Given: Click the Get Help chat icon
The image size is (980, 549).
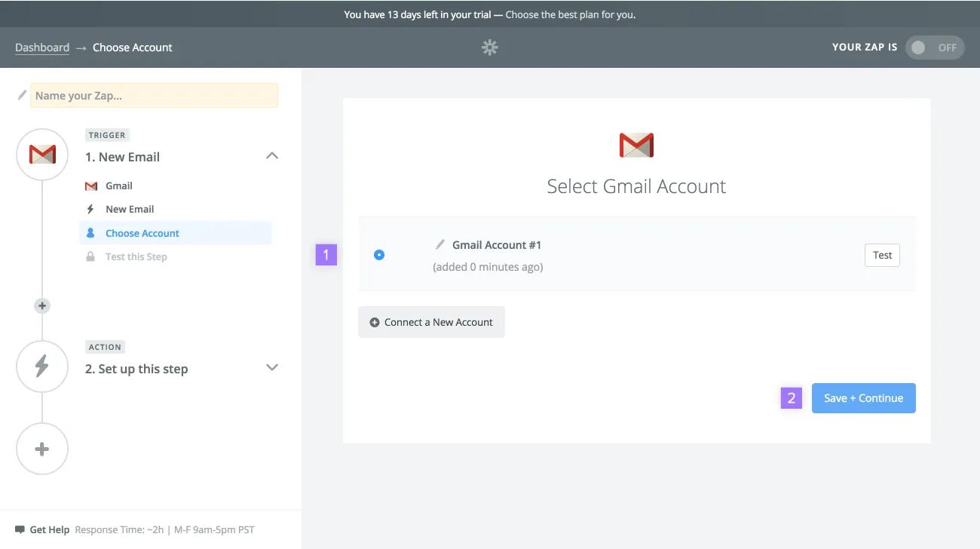Looking at the screenshot, I should pos(20,529).
